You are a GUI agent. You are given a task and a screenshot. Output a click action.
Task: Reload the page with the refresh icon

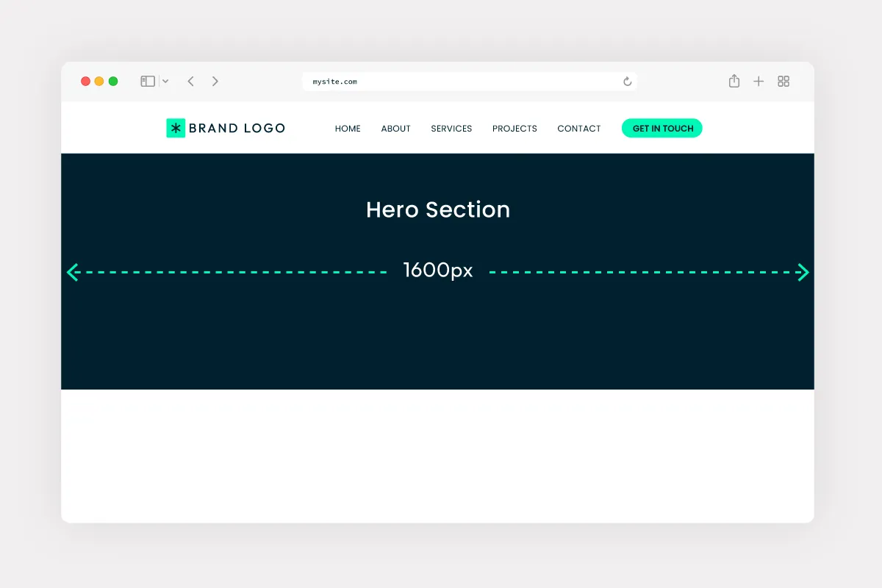click(x=627, y=82)
